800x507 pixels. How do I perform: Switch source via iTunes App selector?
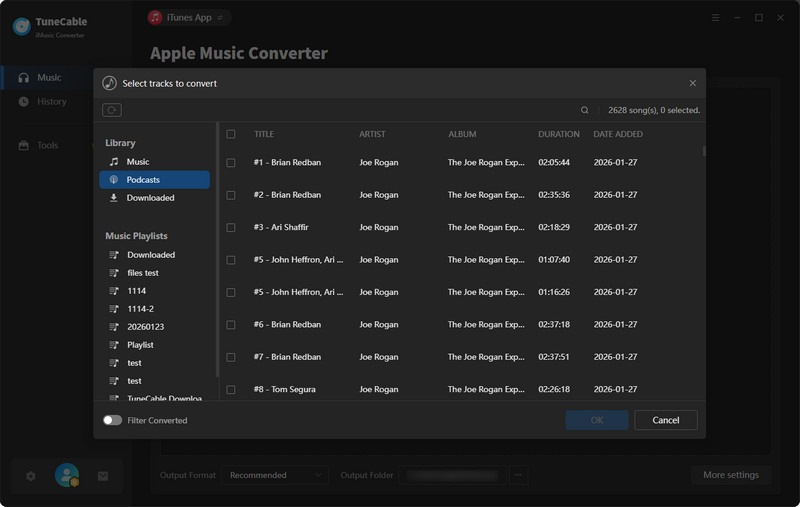[188, 18]
